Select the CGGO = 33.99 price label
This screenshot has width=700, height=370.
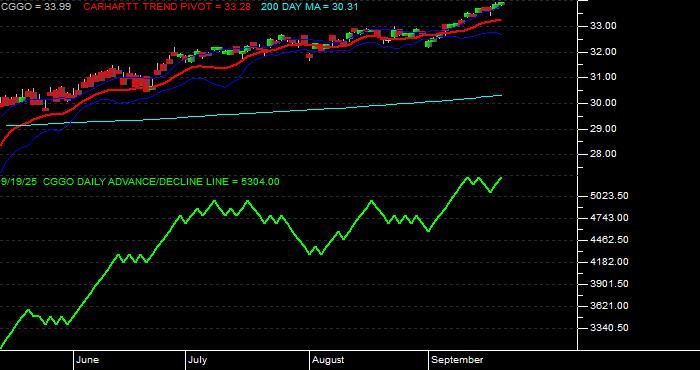pyautogui.click(x=35, y=7)
